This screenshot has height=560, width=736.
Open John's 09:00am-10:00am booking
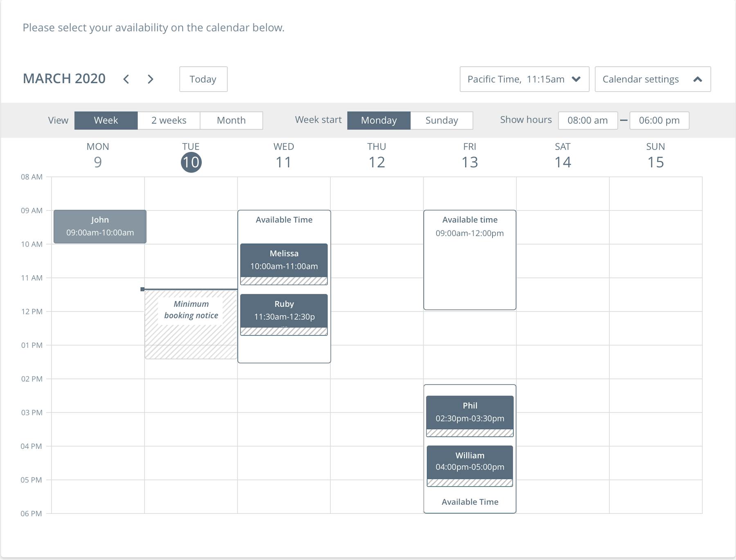pyautogui.click(x=100, y=227)
